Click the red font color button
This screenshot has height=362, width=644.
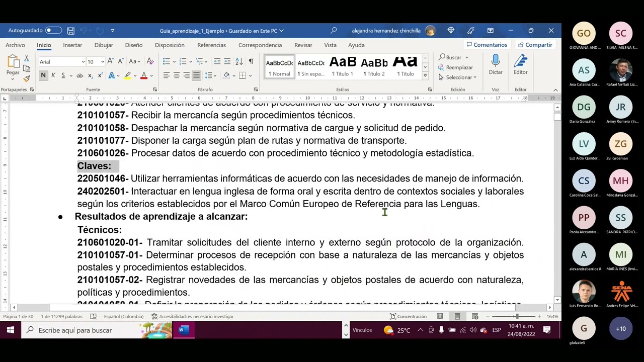(143, 75)
